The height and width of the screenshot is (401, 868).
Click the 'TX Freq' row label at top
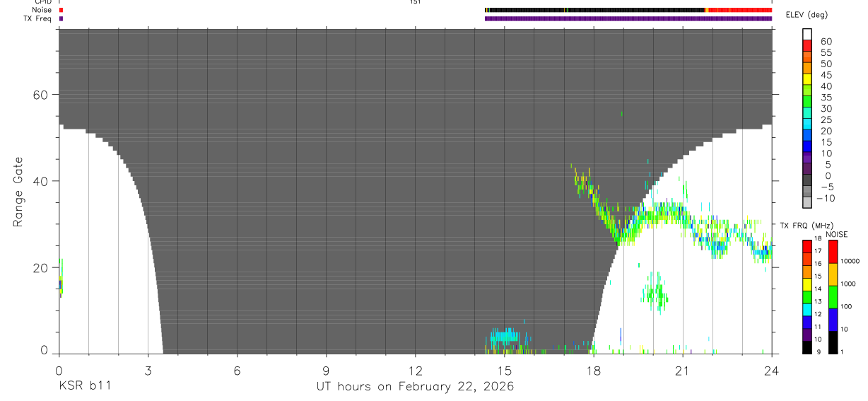(38, 18)
